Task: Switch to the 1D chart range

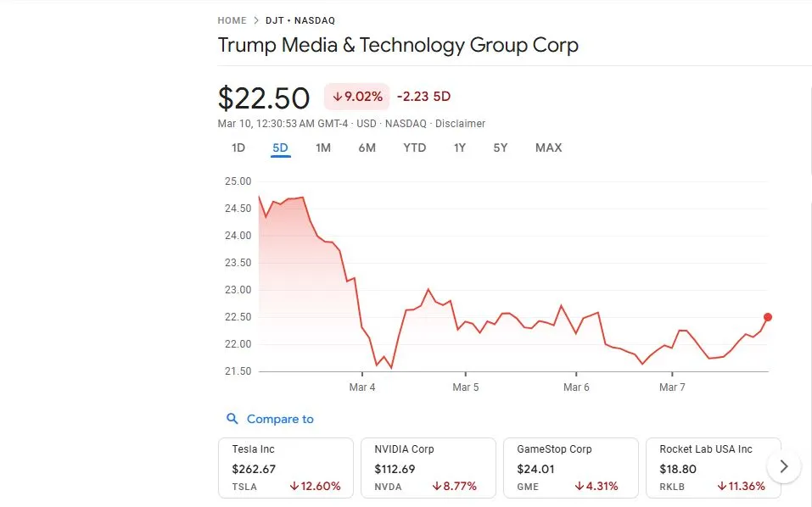Action: coord(238,148)
